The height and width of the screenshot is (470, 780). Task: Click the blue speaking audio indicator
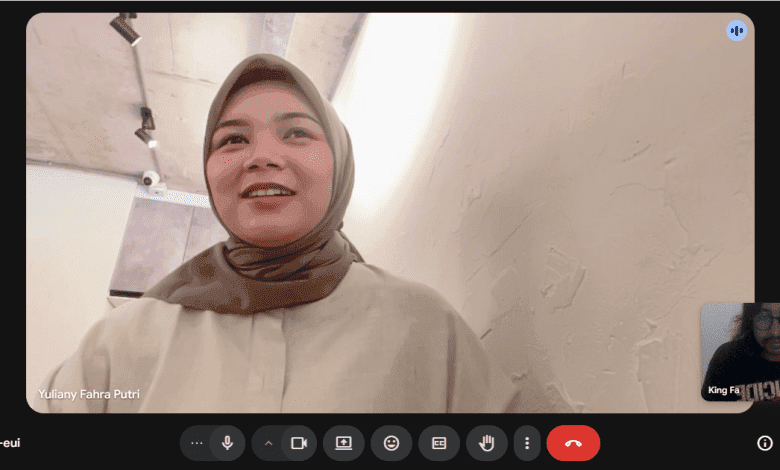pyautogui.click(x=737, y=31)
